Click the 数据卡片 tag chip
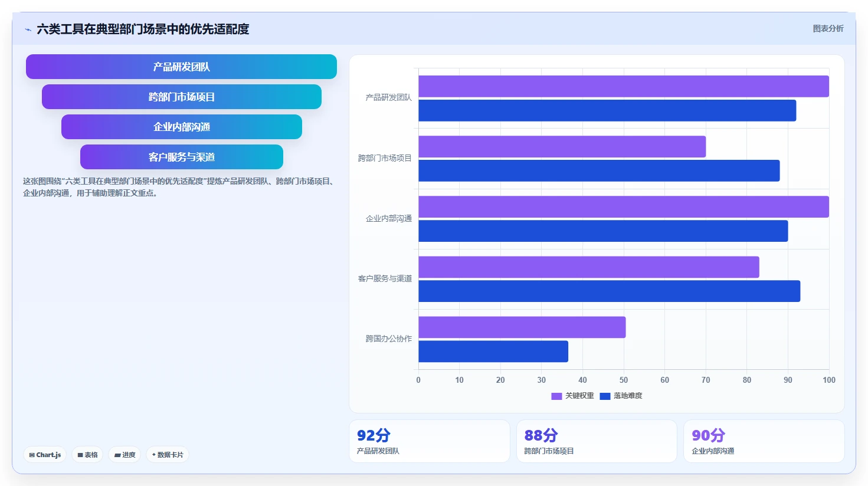This screenshot has width=868, height=486. point(168,455)
